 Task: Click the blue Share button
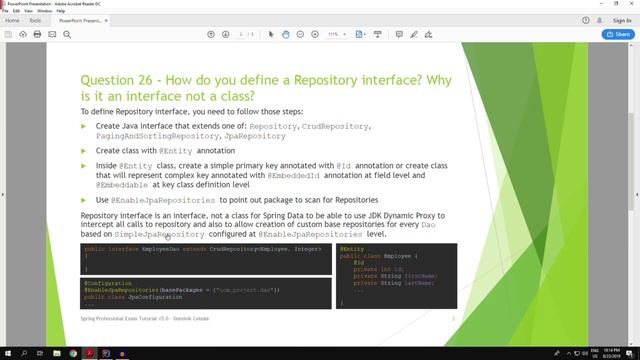tap(618, 34)
